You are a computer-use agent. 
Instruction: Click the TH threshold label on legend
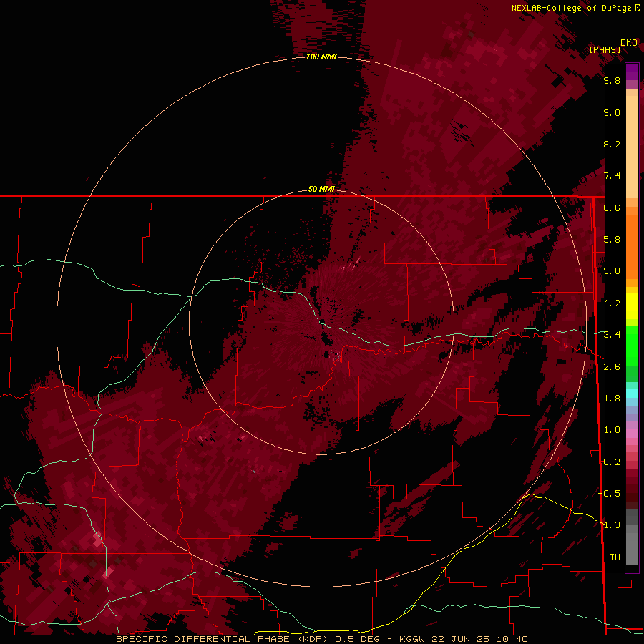[615, 557]
